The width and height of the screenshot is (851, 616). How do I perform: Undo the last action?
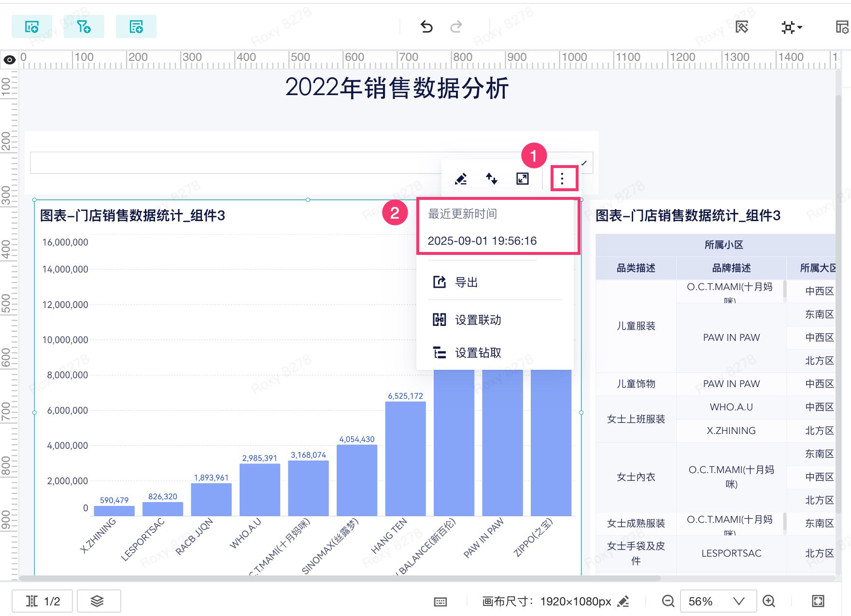(426, 27)
